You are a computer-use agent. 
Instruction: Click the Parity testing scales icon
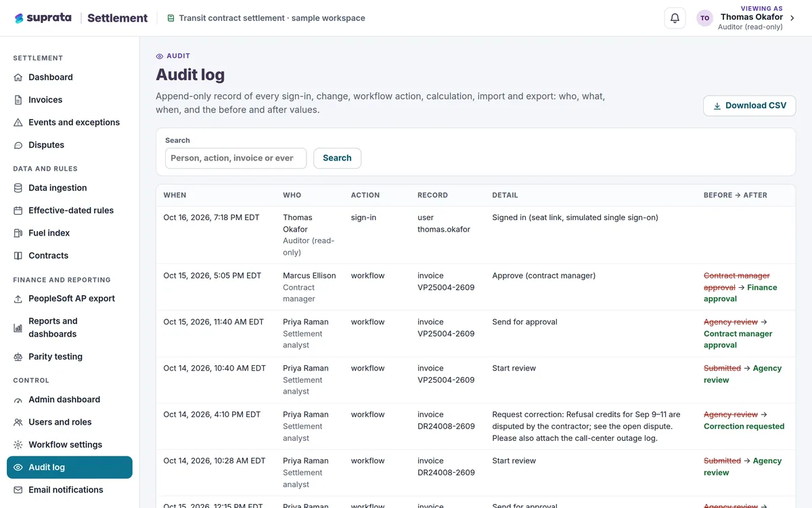18,357
